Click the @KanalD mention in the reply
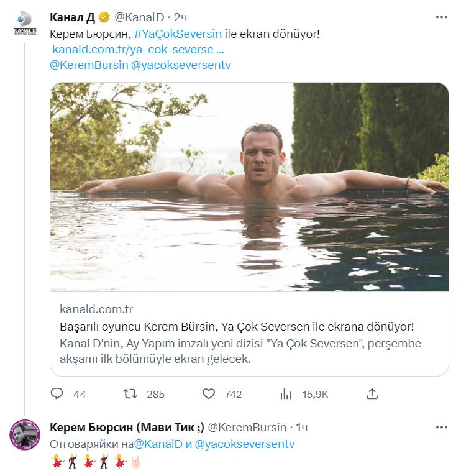The height and width of the screenshot is (476, 461). click(x=158, y=444)
